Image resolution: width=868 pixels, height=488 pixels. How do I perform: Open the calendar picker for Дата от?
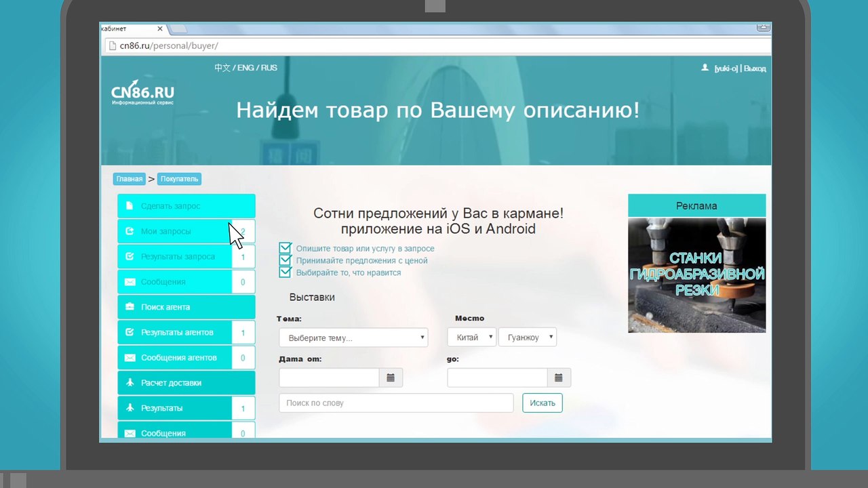point(391,378)
